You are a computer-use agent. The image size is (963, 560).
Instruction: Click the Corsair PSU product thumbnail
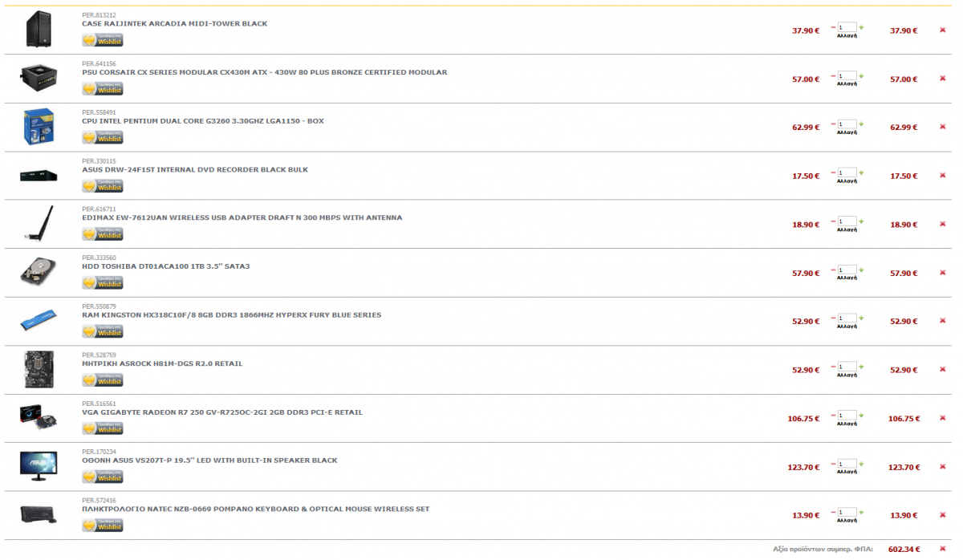[x=39, y=78]
